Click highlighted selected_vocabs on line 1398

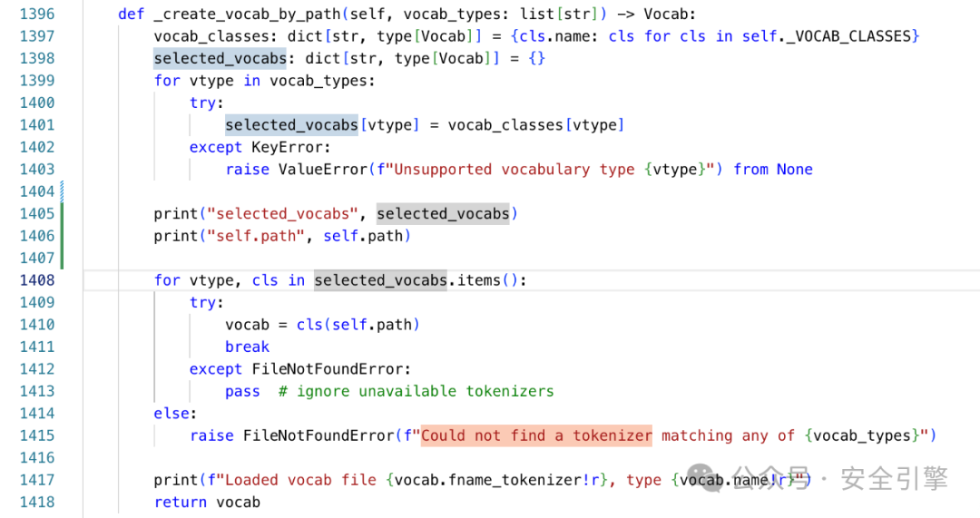pyautogui.click(x=220, y=58)
